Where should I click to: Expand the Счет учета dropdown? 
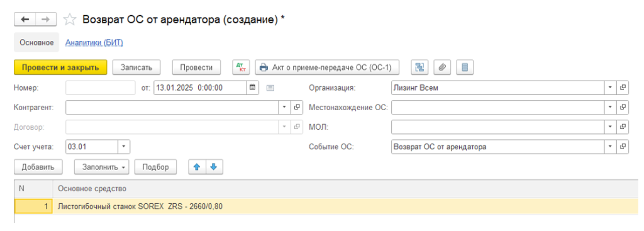point(124,146)
